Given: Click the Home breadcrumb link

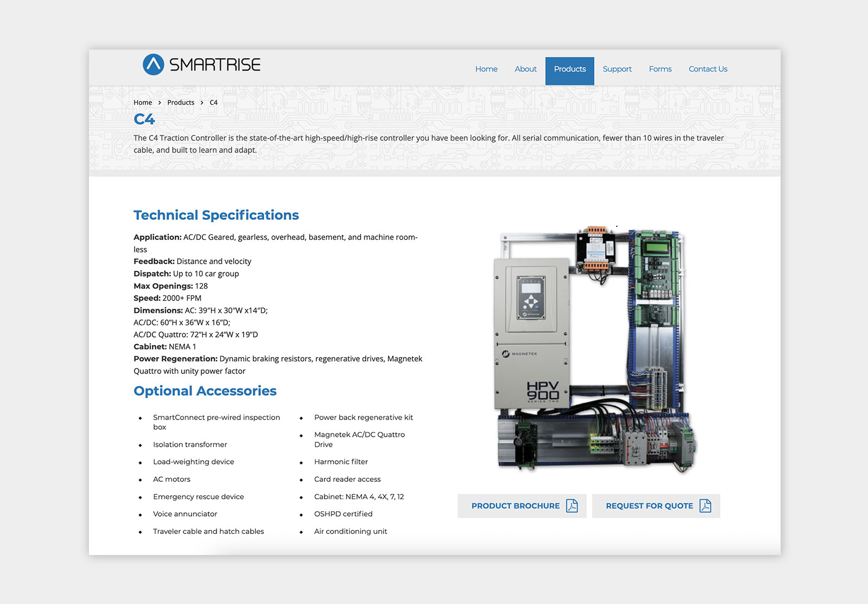Looking at the screenshot, I should click(x=143, y=103).
